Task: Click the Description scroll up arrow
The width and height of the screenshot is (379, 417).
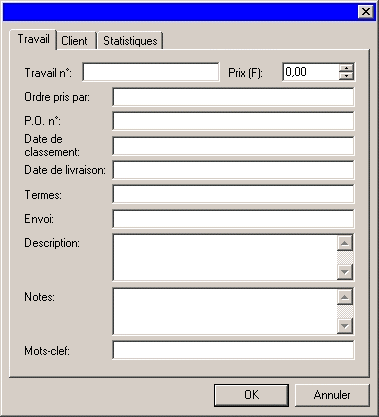Action: (345, 243)
